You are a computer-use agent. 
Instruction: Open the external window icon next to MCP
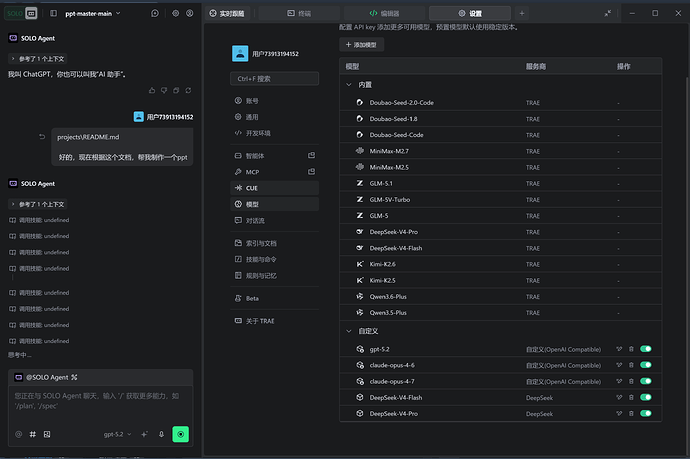point(312,172)
